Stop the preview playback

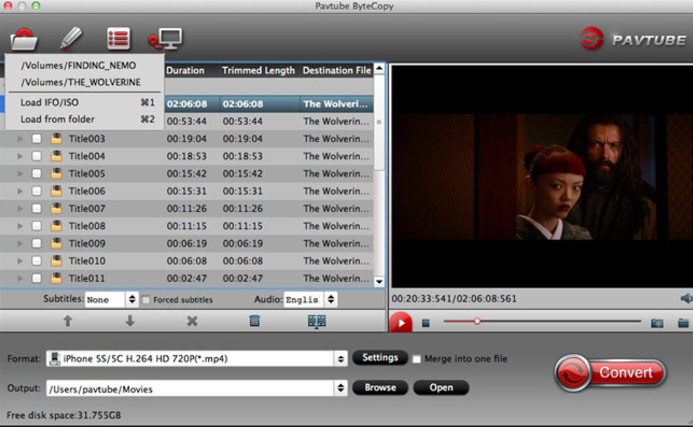(x=426, y=323)
